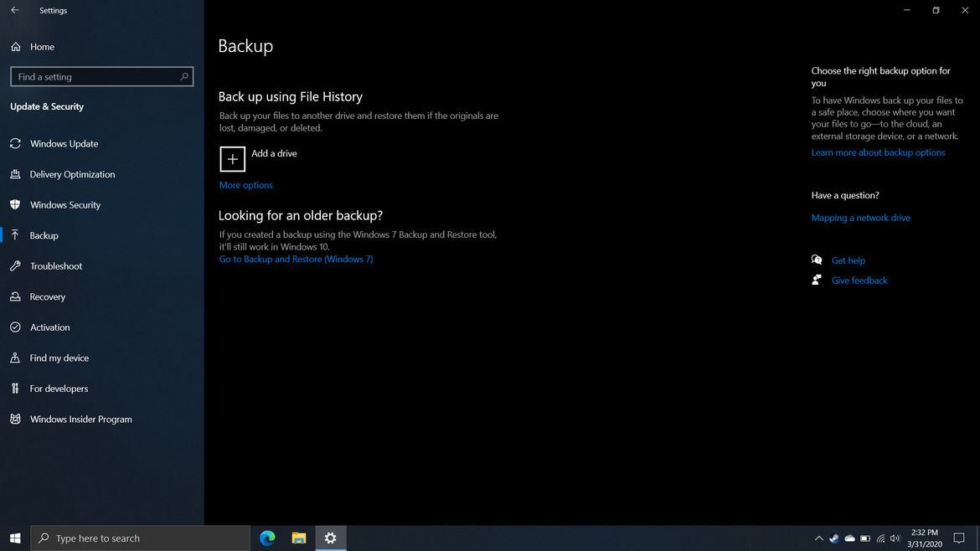
Task: Click Update & Security heading text
Action: [x=47, y=107]
